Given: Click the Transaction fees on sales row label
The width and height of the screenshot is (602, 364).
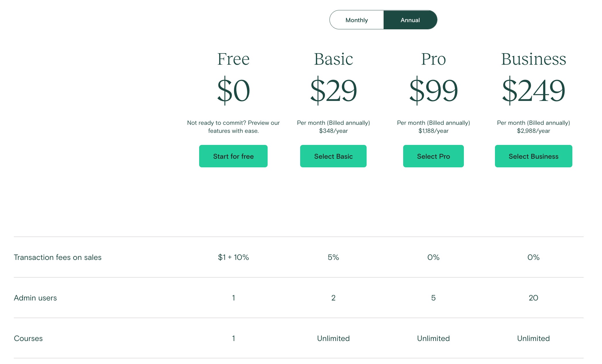Looking at the screenshot, I should click(x=58, y=257).
